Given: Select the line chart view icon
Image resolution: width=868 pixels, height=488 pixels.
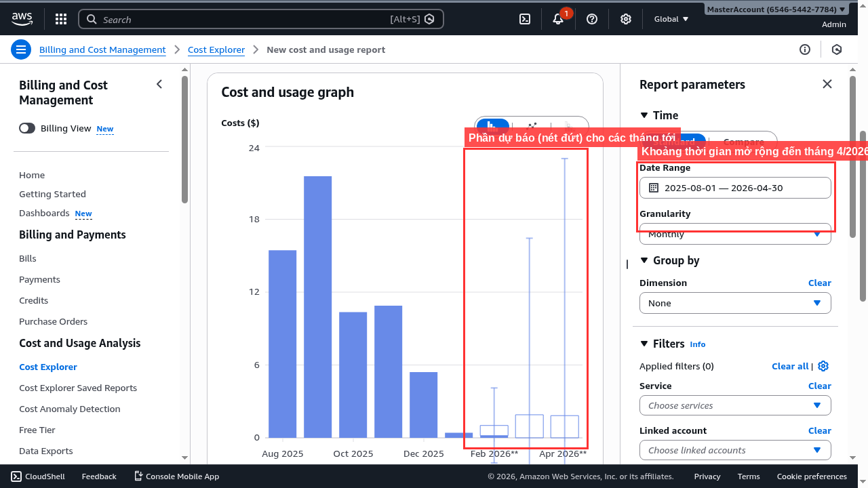Looking at the screenshot, I should 532,127.
